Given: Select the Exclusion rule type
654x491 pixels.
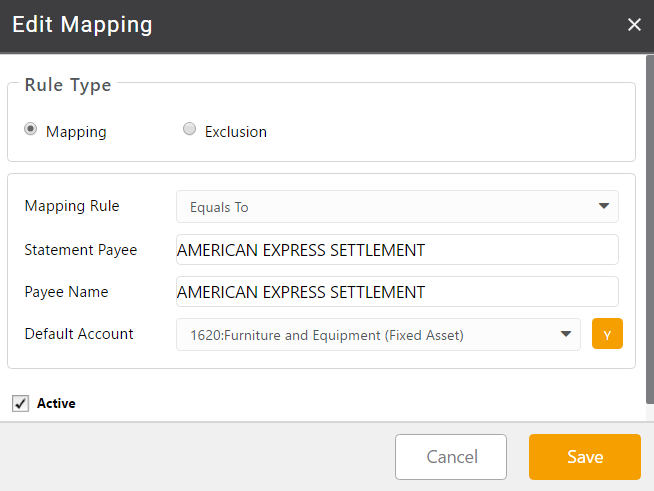Looking at the screenshot, I should tap(189, 128).
